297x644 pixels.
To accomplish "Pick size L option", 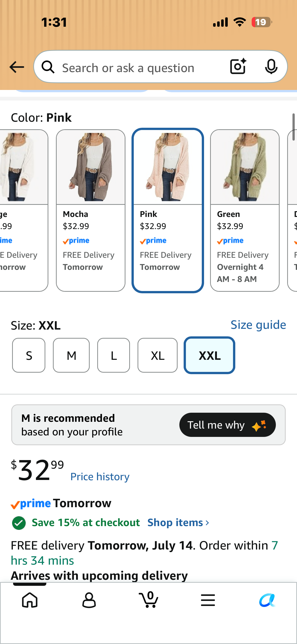I will click(x=114, y=355).
